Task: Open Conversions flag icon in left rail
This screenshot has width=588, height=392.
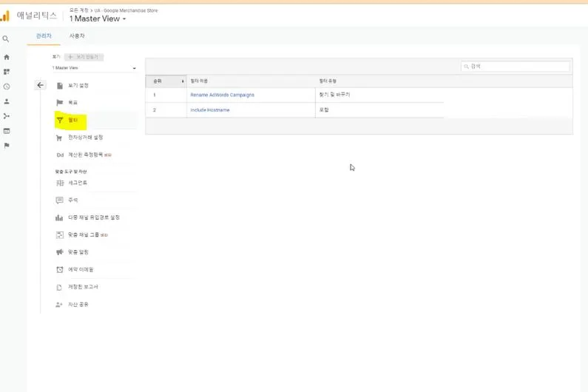Action: [7, 146]
